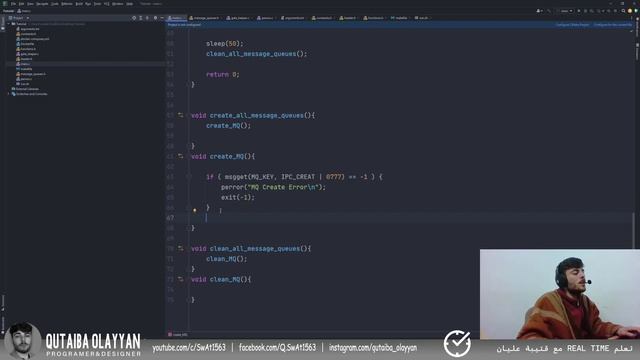This screenshot has width=640, height=360.
Task: Open the user account icon dropdown
Action: [539, 11]
